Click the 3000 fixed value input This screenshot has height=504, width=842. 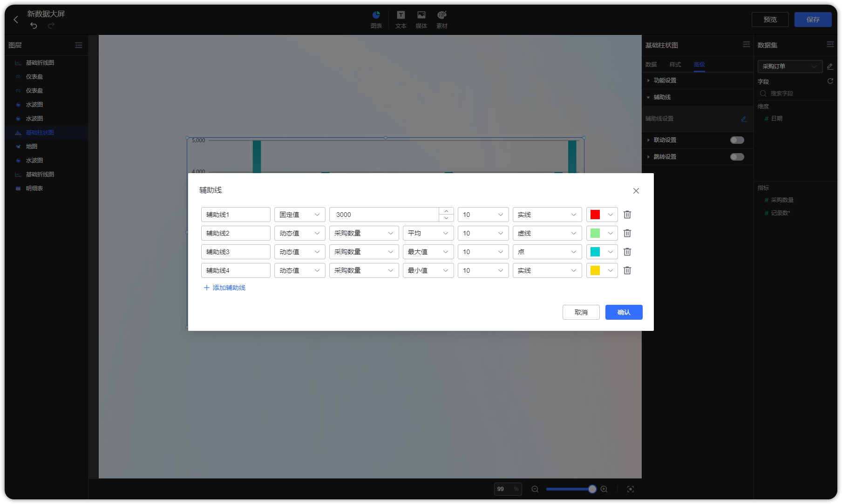(384, 215)
